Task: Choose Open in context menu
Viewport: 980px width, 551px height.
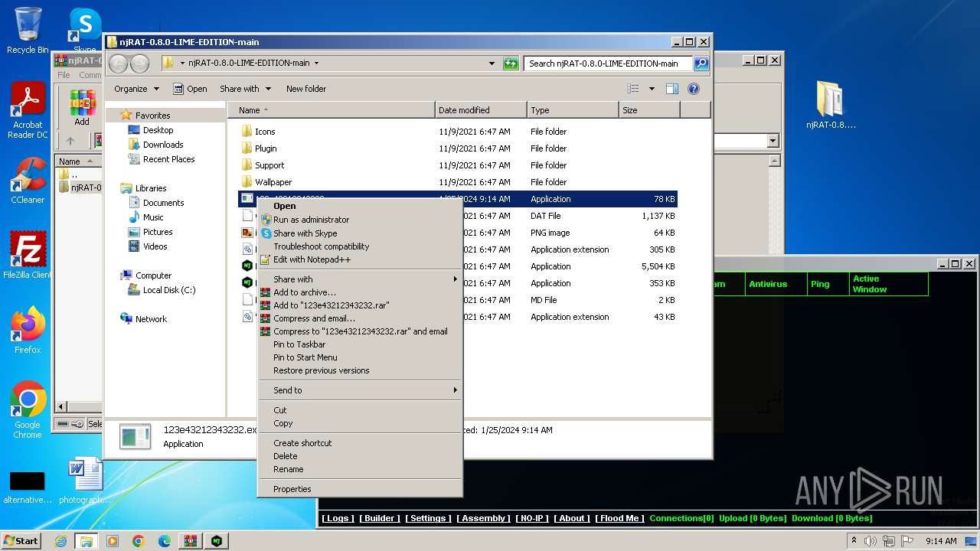Action: pos(360,206)
